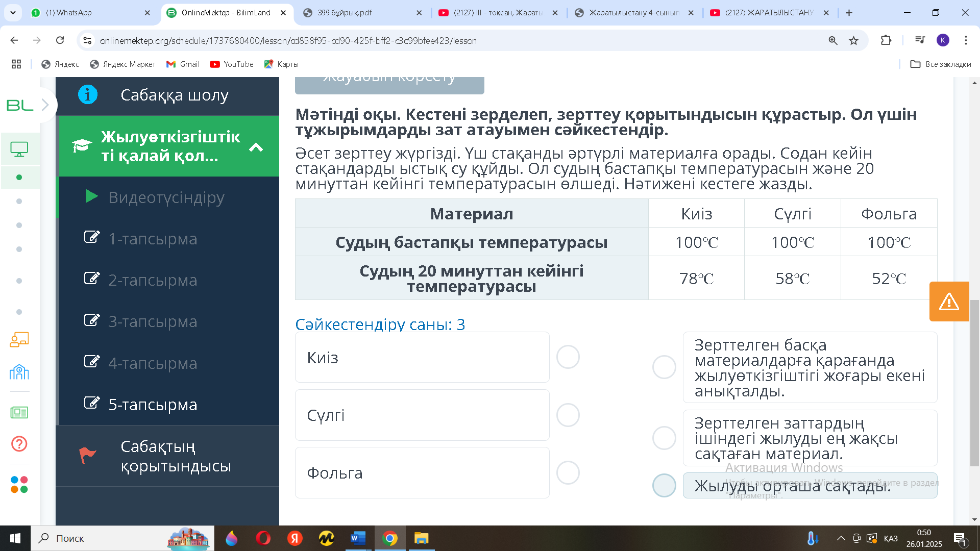980x551 pixels.
Task: Switch to the 399 бұйрық.pdf tab
Action: 345,13
